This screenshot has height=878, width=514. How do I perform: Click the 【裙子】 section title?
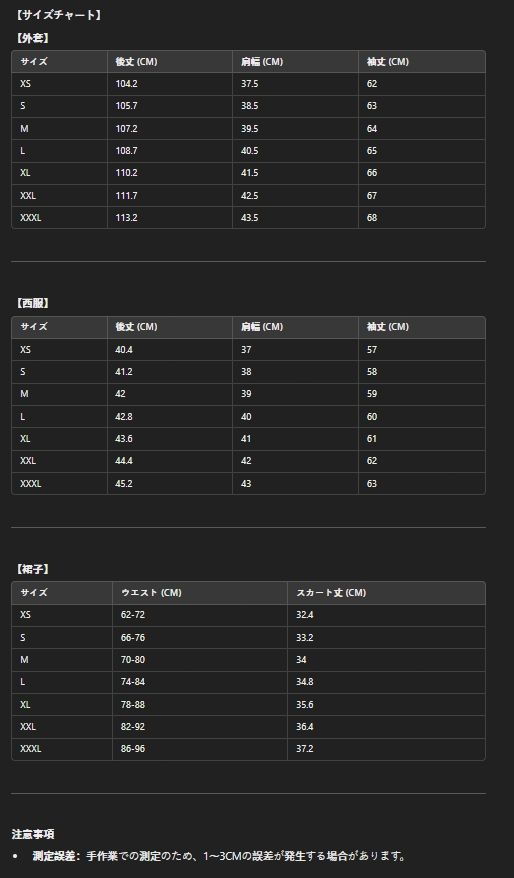point(34,569)
